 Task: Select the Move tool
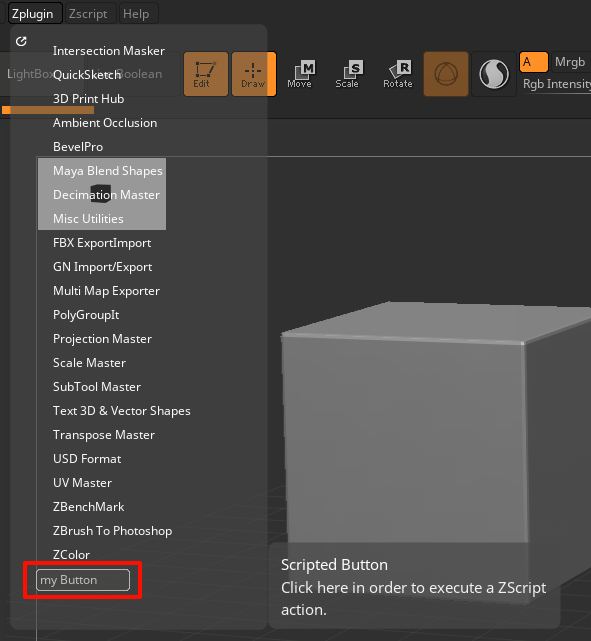point(300,74)
